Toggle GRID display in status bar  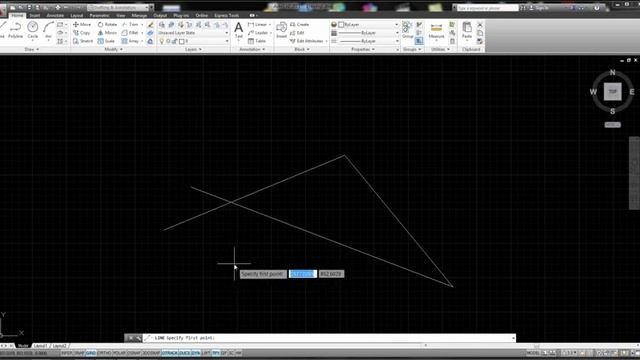91,353
